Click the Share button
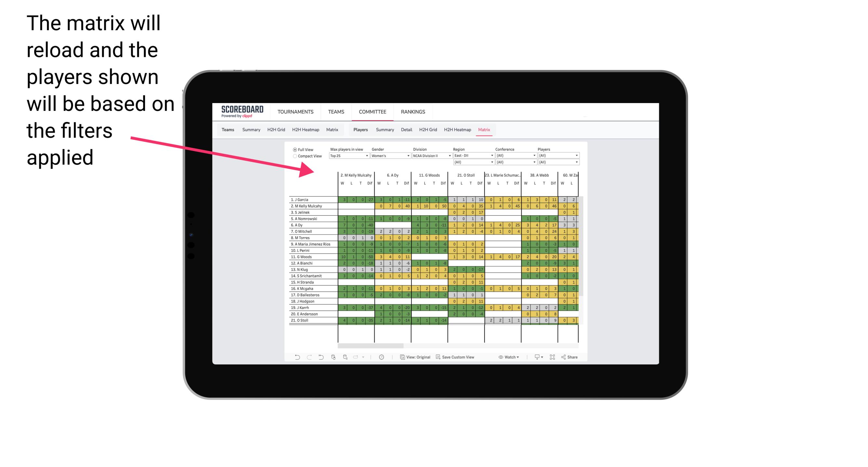868x467 pixels. click(575, 357)
